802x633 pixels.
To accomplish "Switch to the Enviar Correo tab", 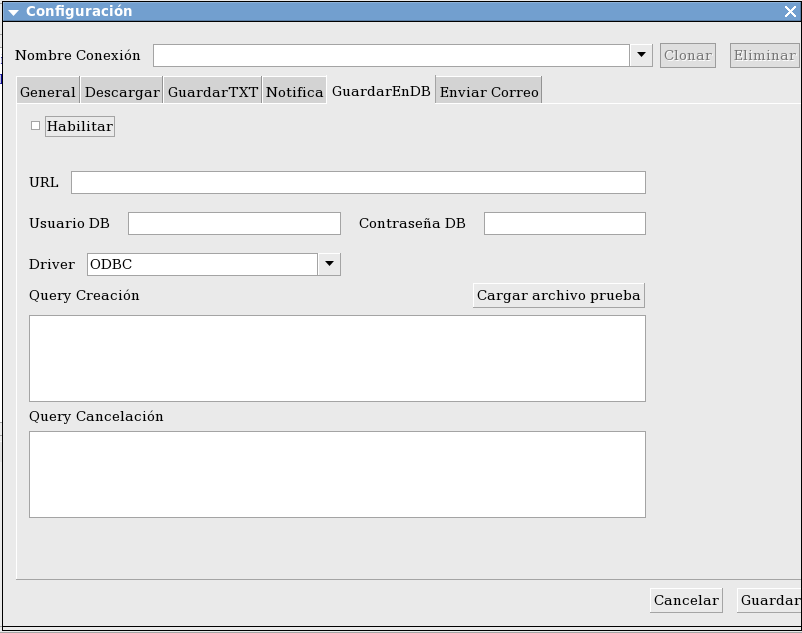I will pyautogui.click(x=489, y=92).
